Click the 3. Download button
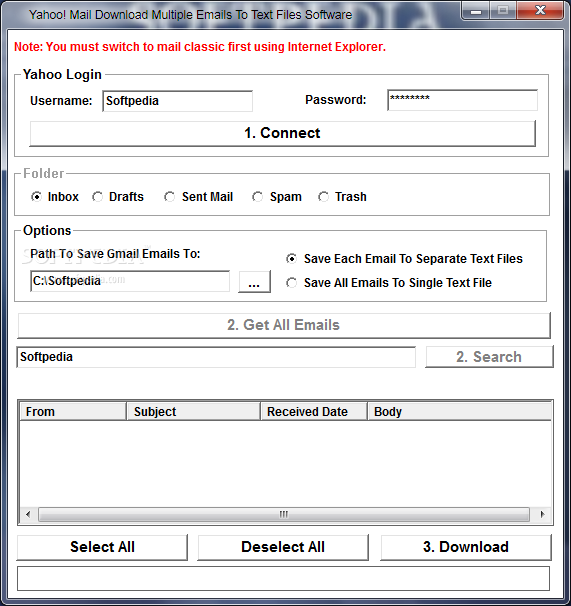571x606 pixels. pos(466,547)
